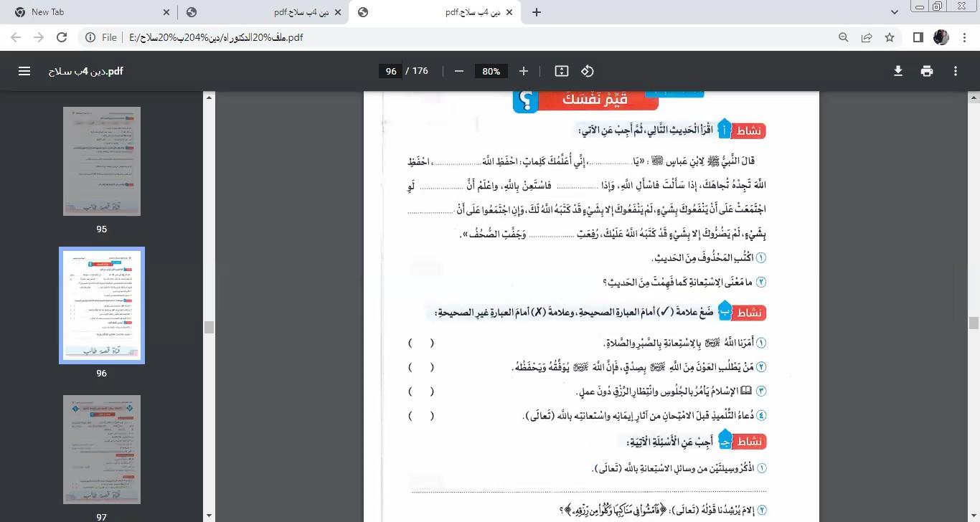Click the PDF title text in the toolbar
This screenshot has width=980, height=522.
pyautogui.click(x=86, y=71)
